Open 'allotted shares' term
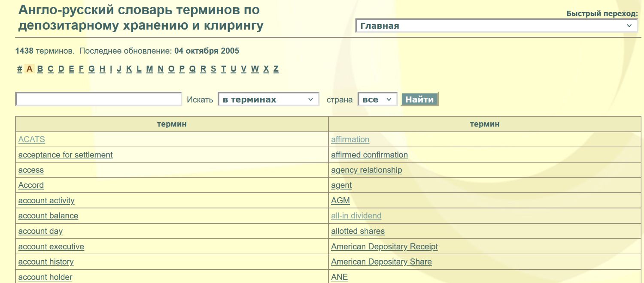The width and height of the screenshot is (644, 283). point(358,231)
